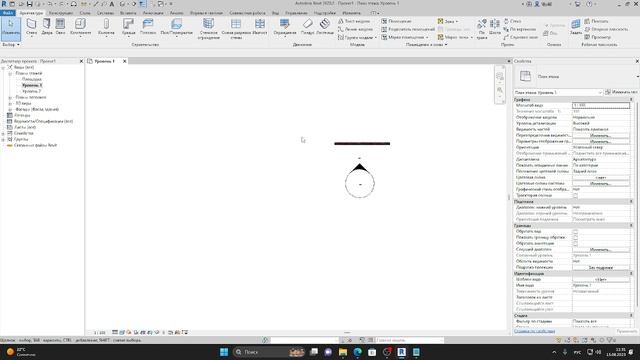Expand 3D виды tree node

point(10,103)
